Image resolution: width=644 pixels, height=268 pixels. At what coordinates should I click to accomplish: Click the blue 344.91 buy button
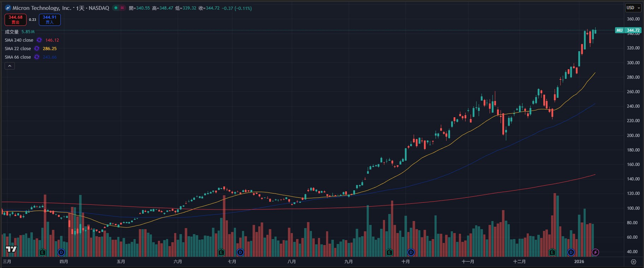pyautogui.click(x=49, y=19)
